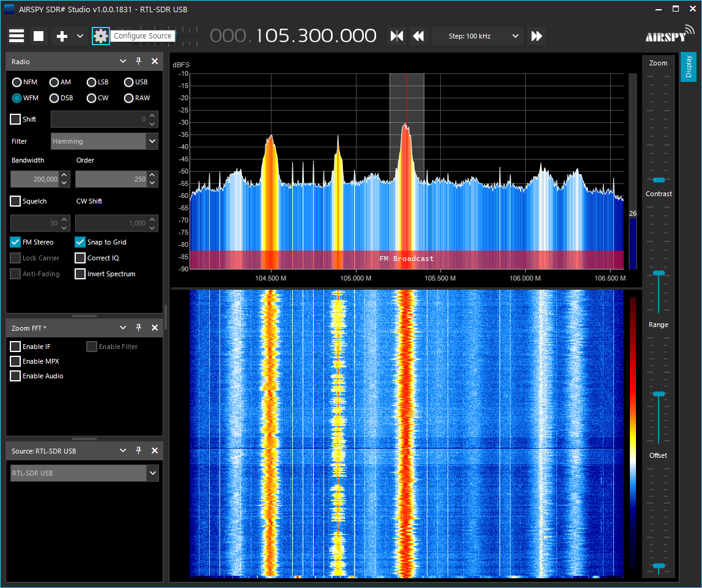
Task: Increase filter Order with up arrow
Action: tap(153, 175)
